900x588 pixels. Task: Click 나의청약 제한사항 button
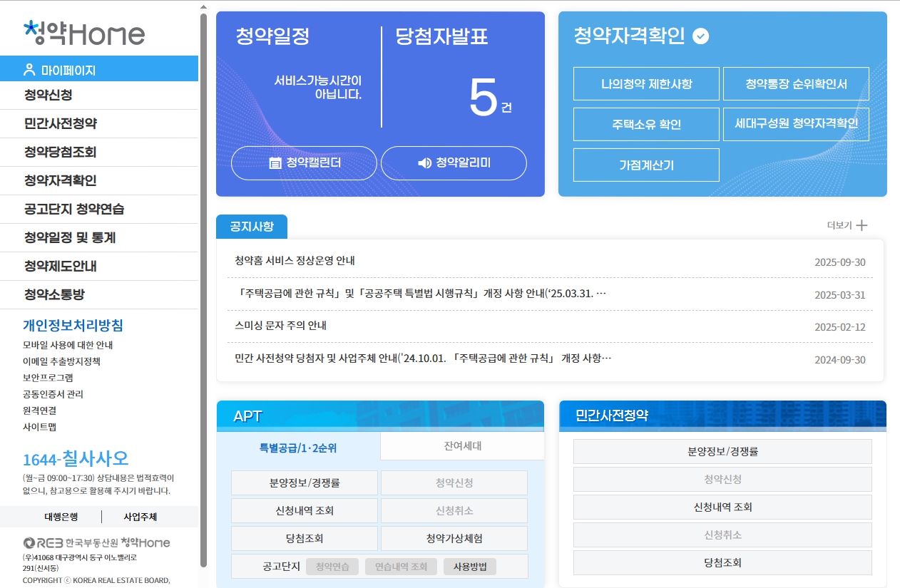coord(646,84)
